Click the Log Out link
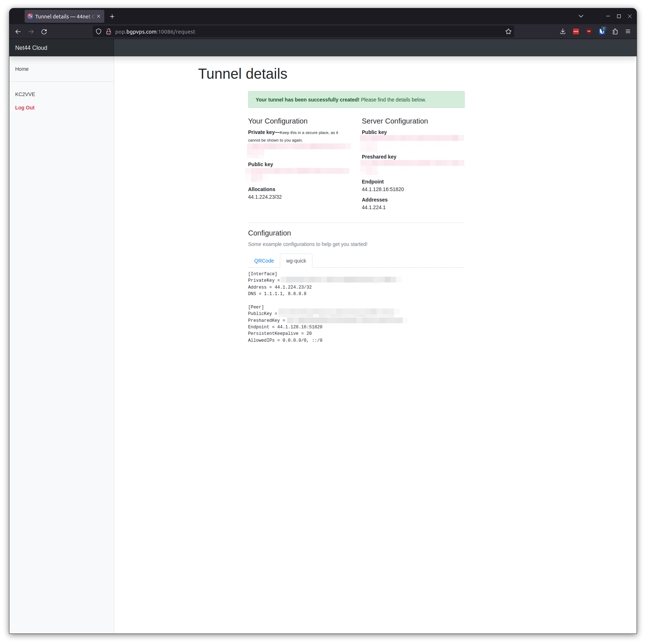Screen dimensions: 646x644 coord(25,108)
